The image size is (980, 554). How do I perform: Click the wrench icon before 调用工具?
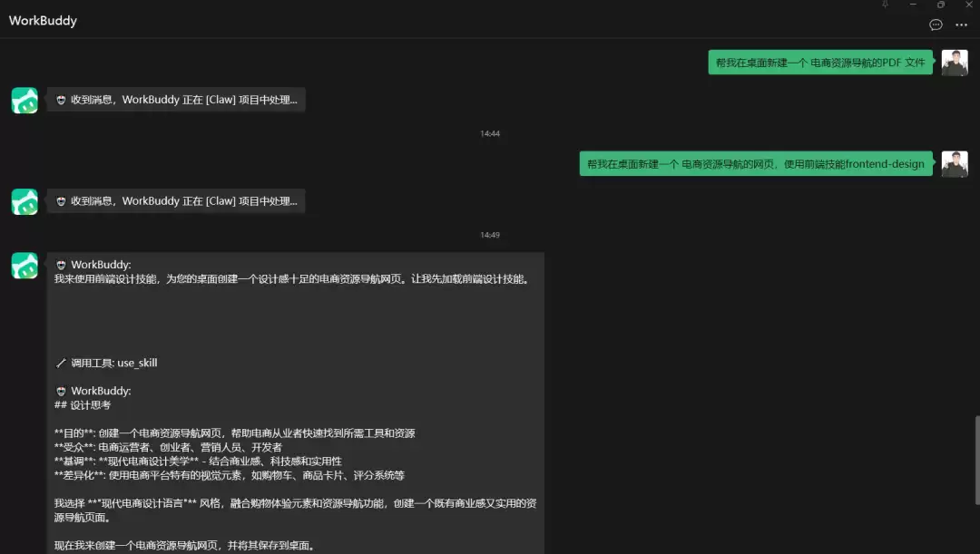click(x=61, y=363)
